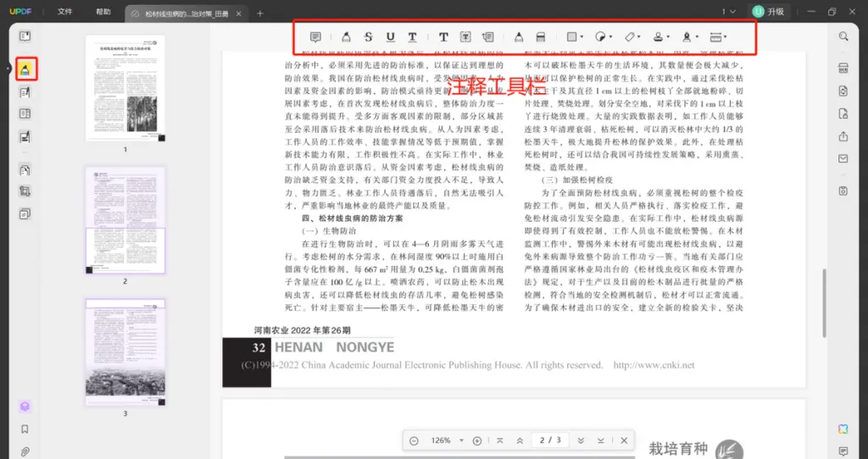
Task: Select the eraser tool
Action: [541, 37]
